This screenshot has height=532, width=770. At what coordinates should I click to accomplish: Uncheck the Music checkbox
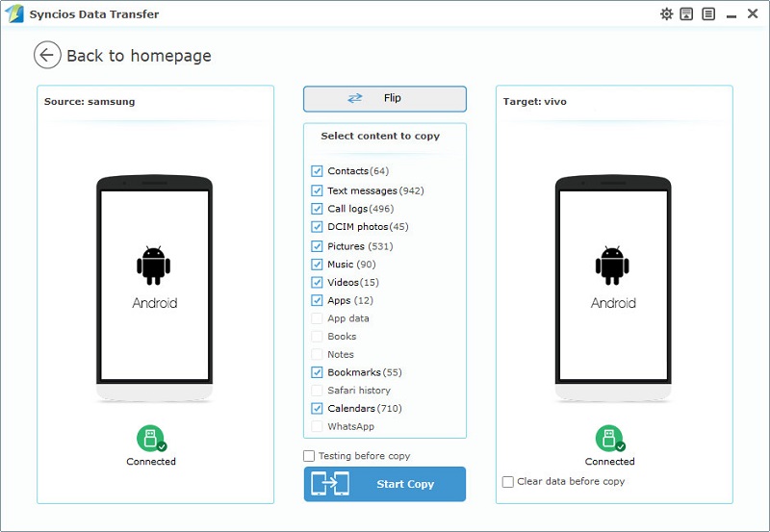(x=317, y=265)
